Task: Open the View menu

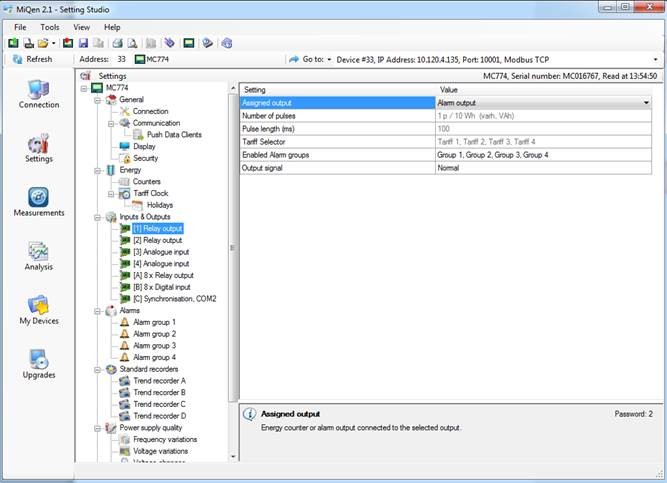Action: (x=81, y=27)
